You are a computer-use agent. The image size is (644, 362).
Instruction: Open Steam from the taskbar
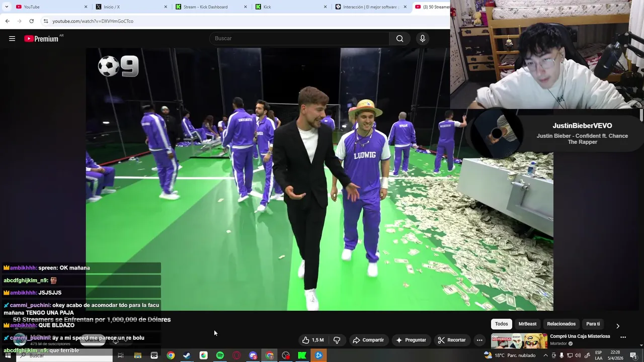[187, 355]
